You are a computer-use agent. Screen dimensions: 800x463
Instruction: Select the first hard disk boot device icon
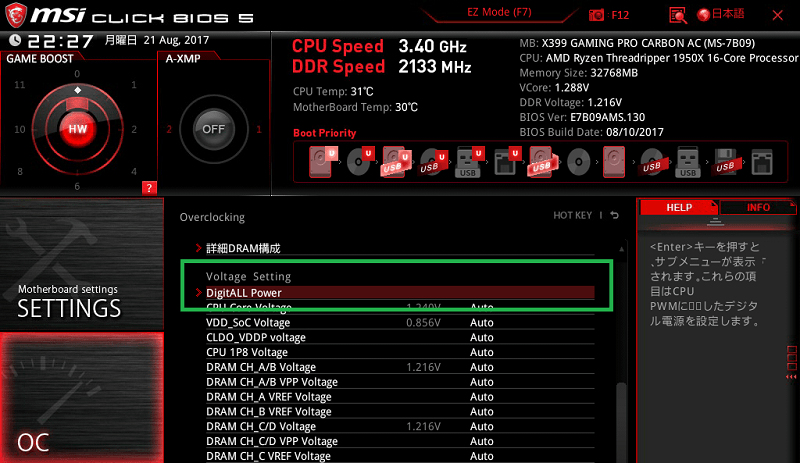click(322, 161)
